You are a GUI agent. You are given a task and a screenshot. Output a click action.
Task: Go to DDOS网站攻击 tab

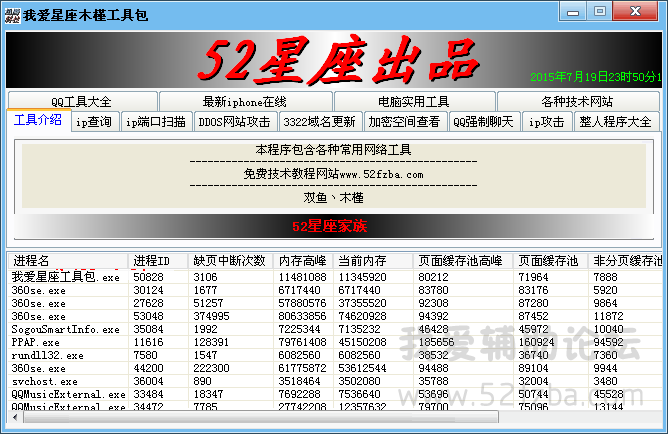click(x=235, y=122)
